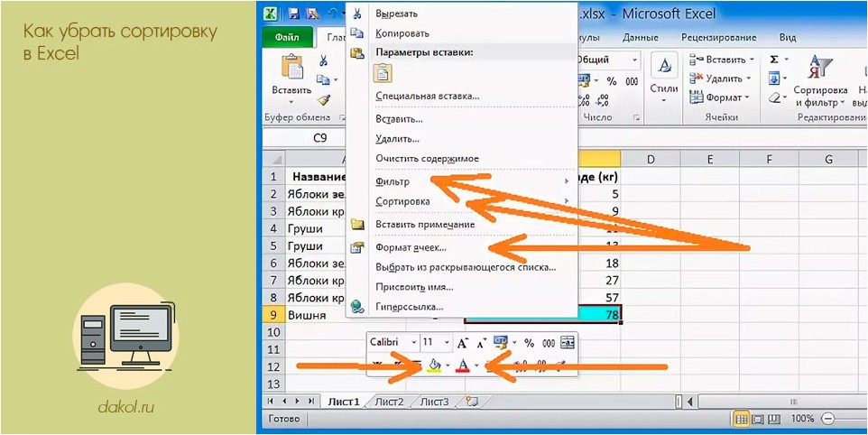Switch to the Вид ribbon tab
The width and height of the screenshot is (868, 435).
click(787, 38)
